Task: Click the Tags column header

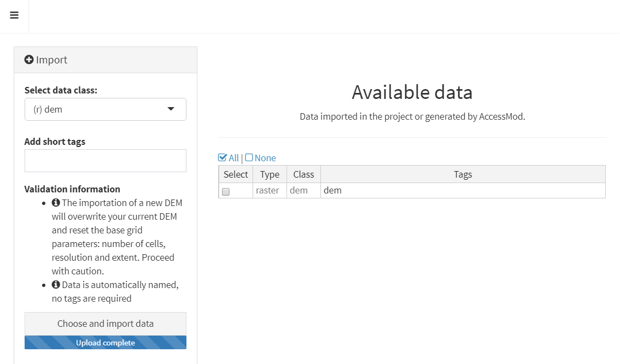Action: point(463,174)
